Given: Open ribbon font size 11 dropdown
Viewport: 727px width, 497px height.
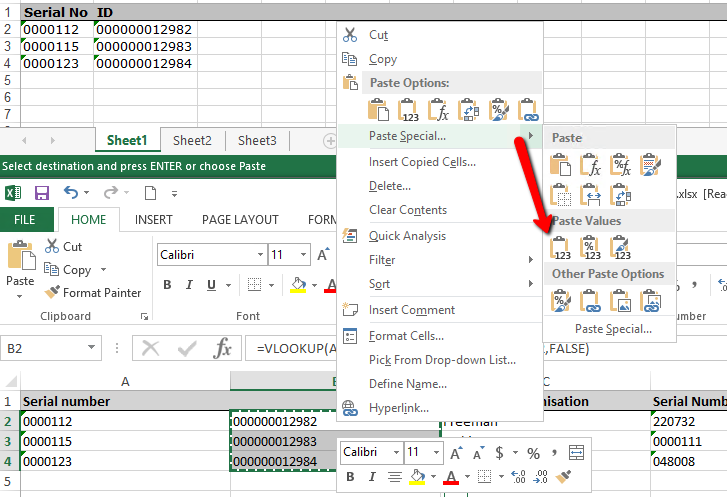Looking at the screenshot, I should point(303,255).
